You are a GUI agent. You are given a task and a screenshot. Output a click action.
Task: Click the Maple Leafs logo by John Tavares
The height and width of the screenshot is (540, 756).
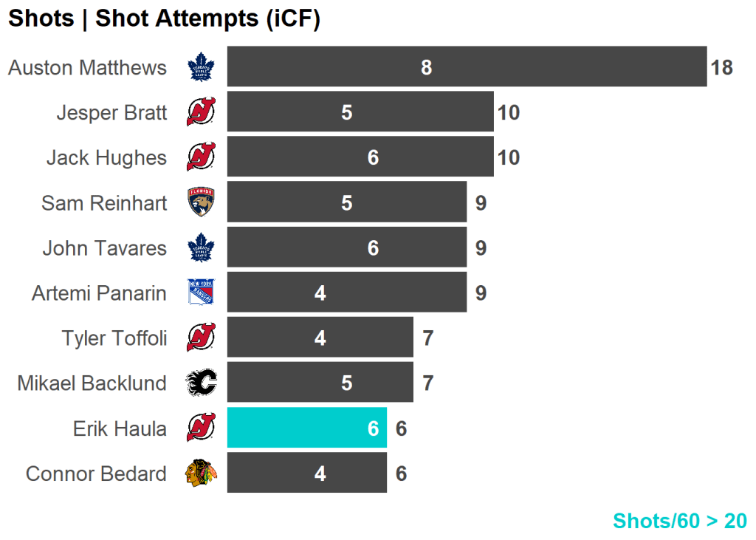200,247
